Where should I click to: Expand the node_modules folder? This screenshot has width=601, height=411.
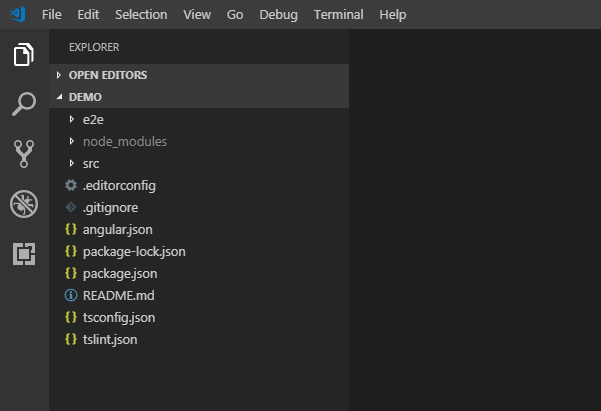click(124, 141)
